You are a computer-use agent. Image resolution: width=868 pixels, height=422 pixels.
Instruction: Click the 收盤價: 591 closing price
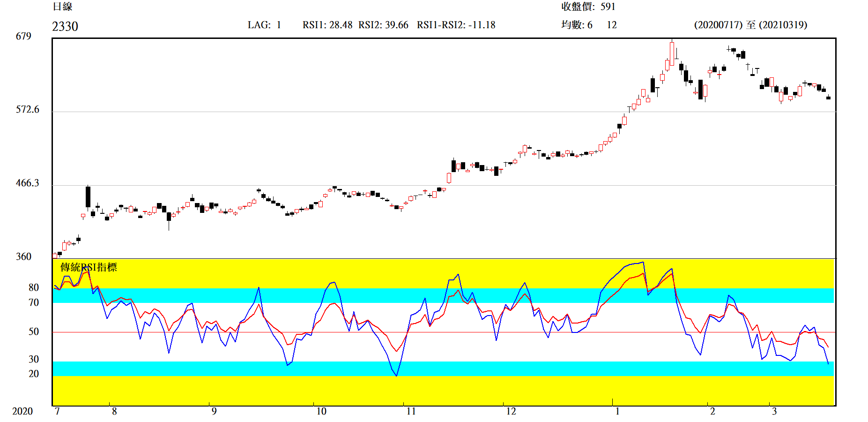(x=588, y=7)
